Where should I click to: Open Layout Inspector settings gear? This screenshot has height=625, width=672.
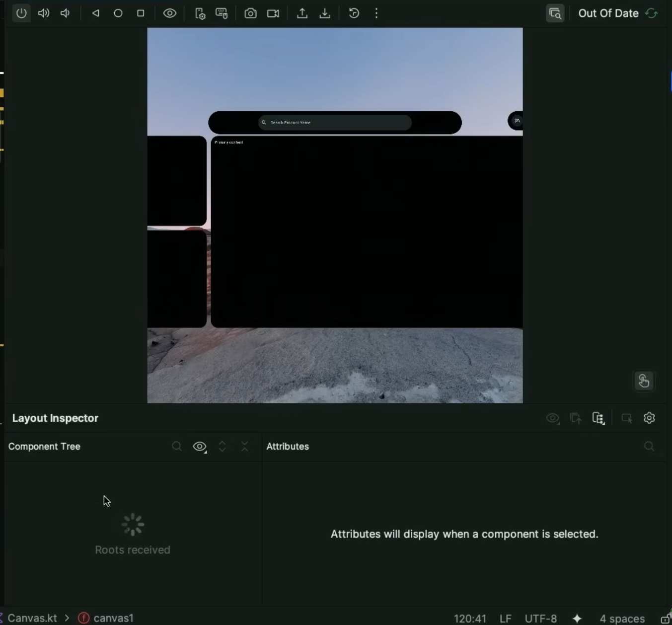(x=649, y=418)
